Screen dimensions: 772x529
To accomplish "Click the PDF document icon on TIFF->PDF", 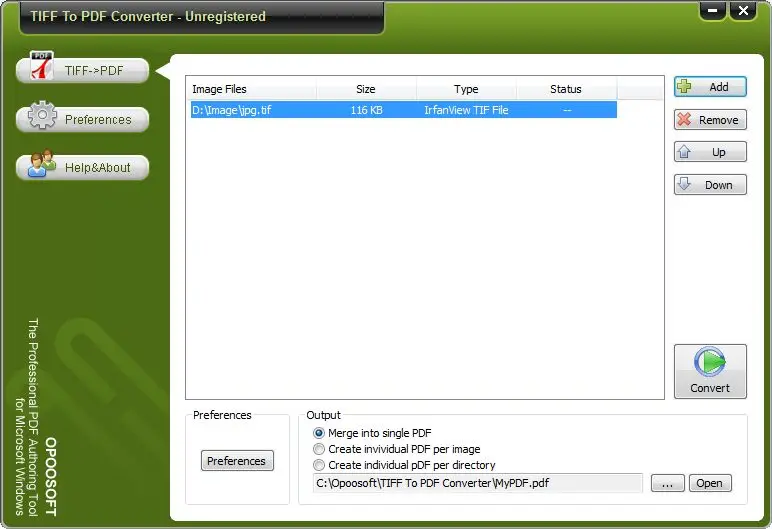I will pyautogui.click(x=42, y=65).
